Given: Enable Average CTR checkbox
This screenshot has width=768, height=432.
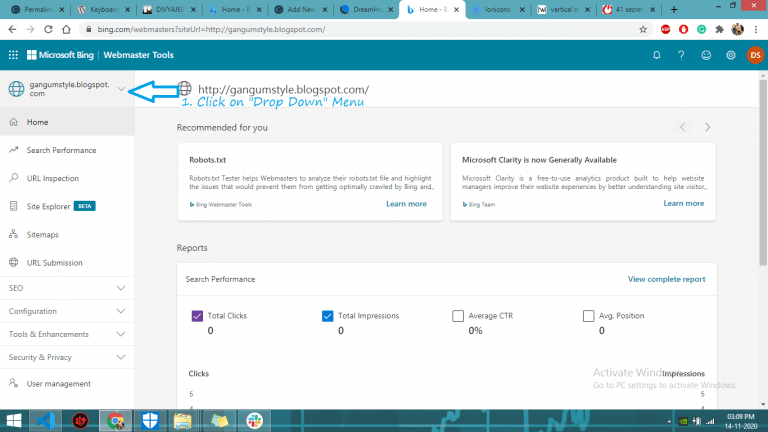Looking at the screenshot, I should coord(458,316).
